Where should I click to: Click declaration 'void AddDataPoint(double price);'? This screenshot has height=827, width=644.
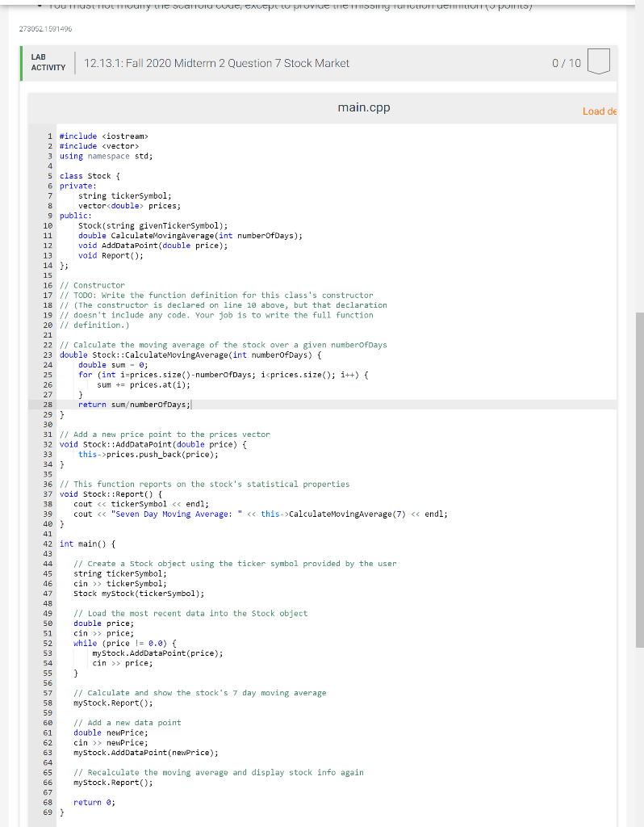(x=153, y=246)
